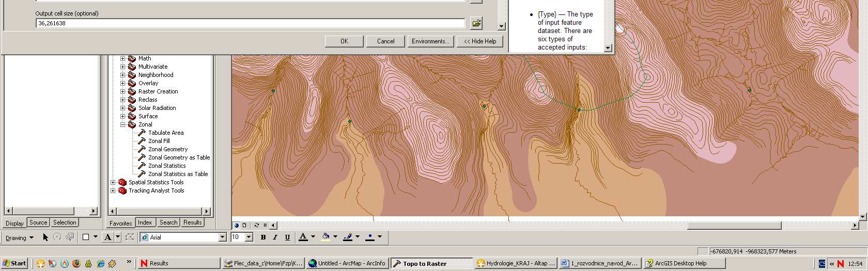Collapse the Zonal toolset
Screen dimensions: 868x271
point(122,124)
